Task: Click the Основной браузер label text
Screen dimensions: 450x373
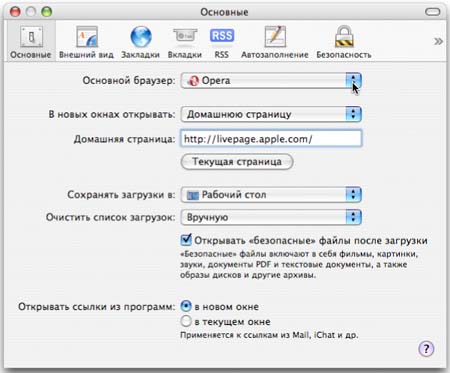Action: coord(129,81)
